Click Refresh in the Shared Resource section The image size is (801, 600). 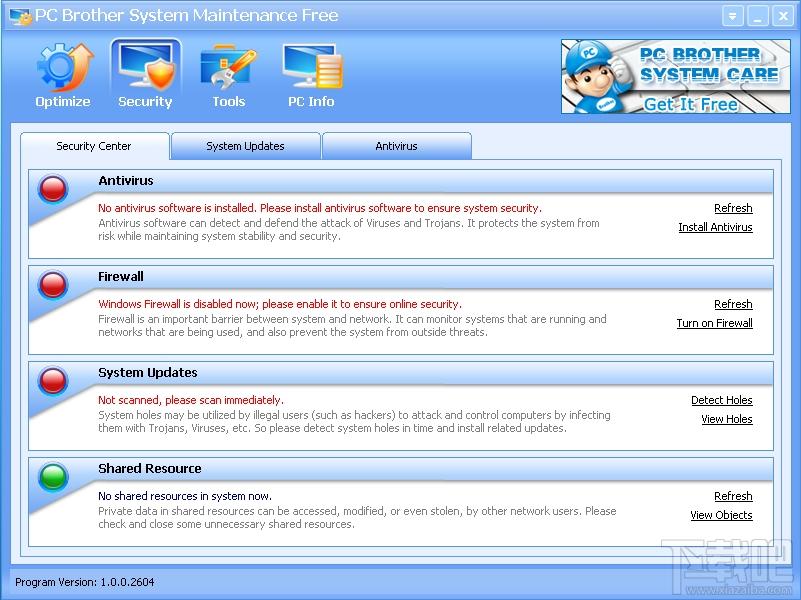click(733, 496)
